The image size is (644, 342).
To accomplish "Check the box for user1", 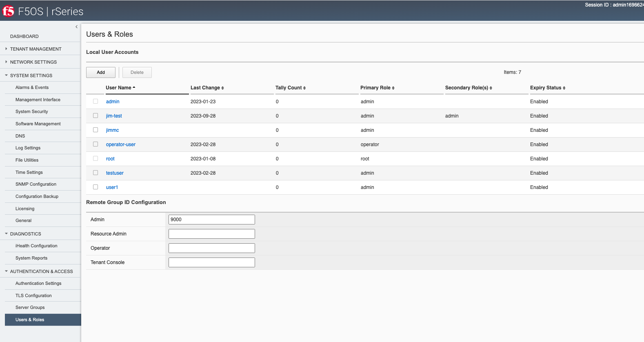I will coord(95,187).
